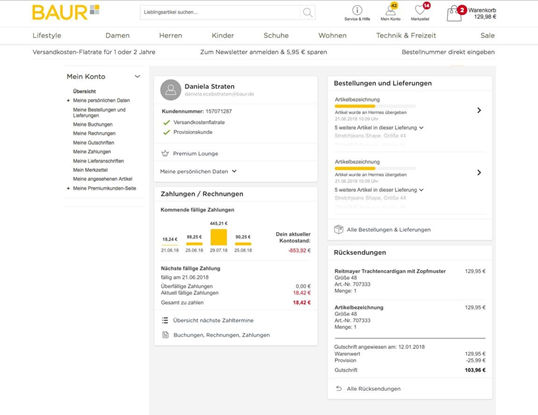This screenshot has height=415, width=538.
Task: Select Meine Bestellungen und Lieferungen
Action: [99, 112]
